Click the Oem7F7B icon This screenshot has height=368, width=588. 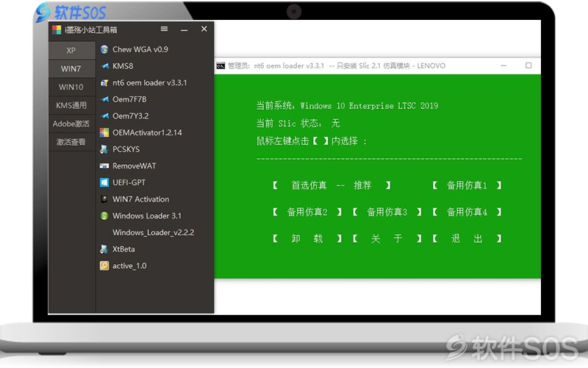coord(104,99)
